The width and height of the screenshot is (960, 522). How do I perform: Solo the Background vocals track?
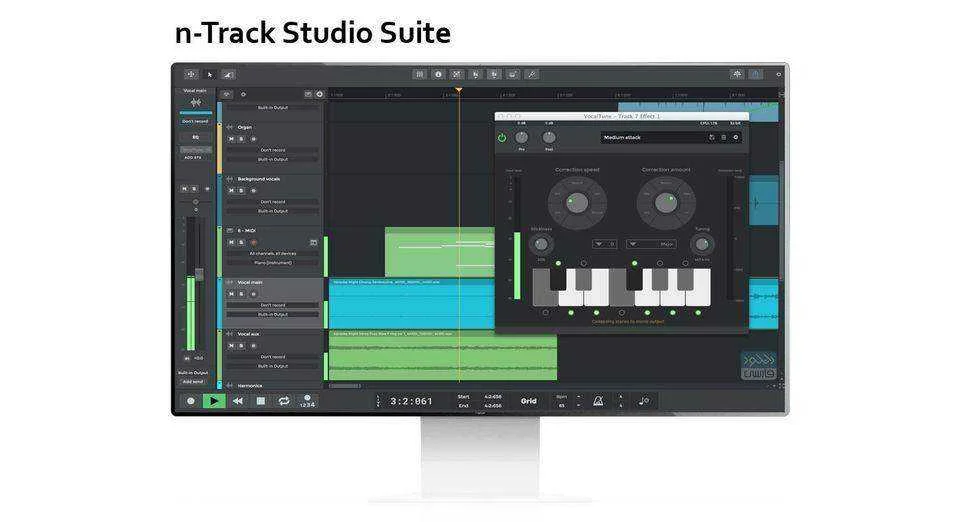coord(241,191)
